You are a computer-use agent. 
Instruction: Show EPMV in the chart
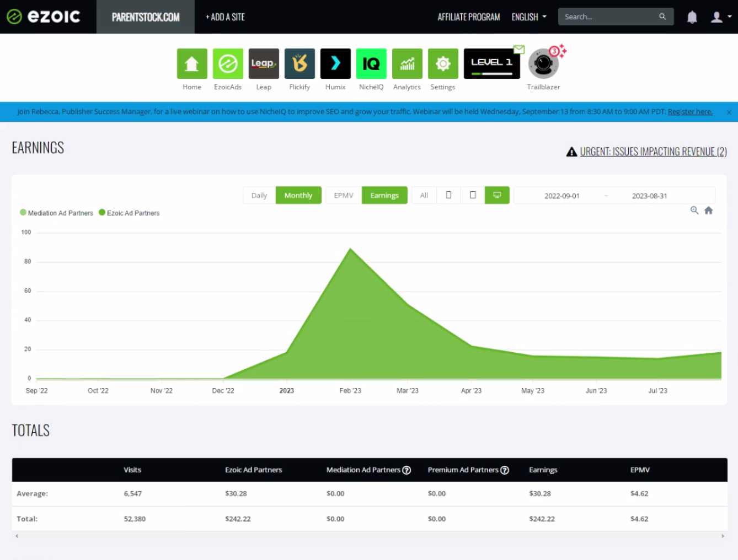(344, 195)
